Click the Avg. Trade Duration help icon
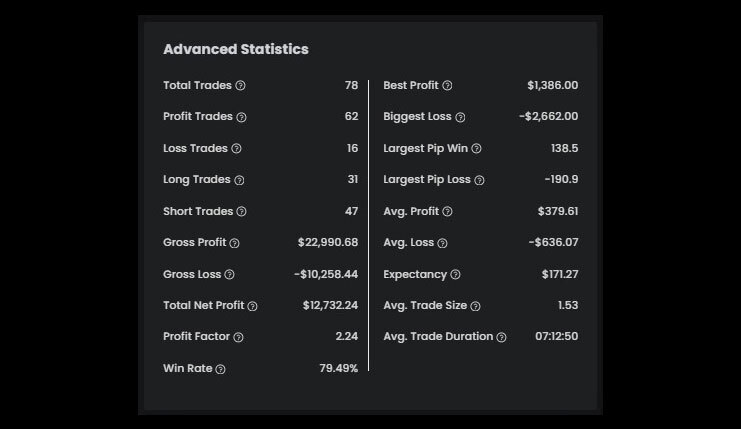Screen dimensions: 741x429 pos(501,337)
